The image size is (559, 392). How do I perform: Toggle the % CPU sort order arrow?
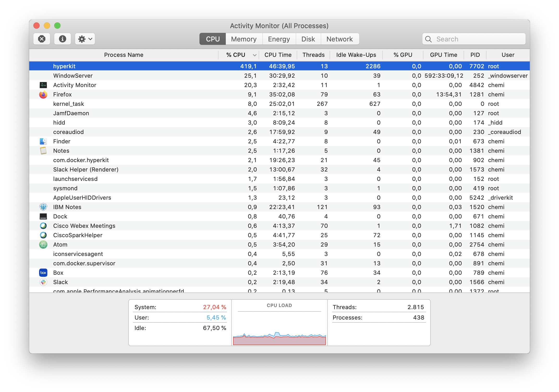pyautogui.click(x=254, y=55)
